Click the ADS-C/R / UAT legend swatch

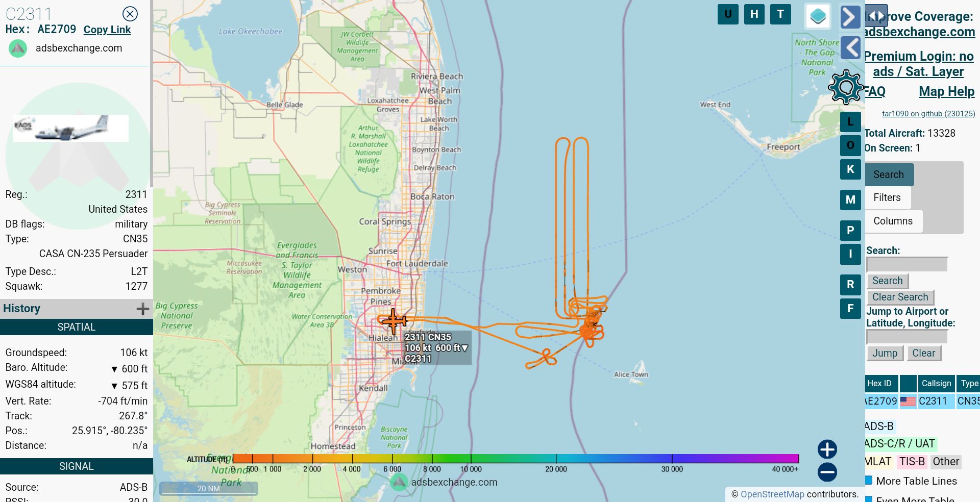click(x=901, y=444)
